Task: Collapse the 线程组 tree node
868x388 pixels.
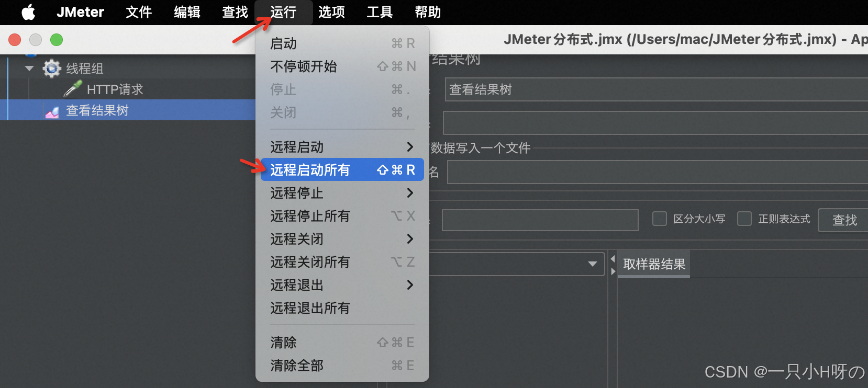Action: 30,69
